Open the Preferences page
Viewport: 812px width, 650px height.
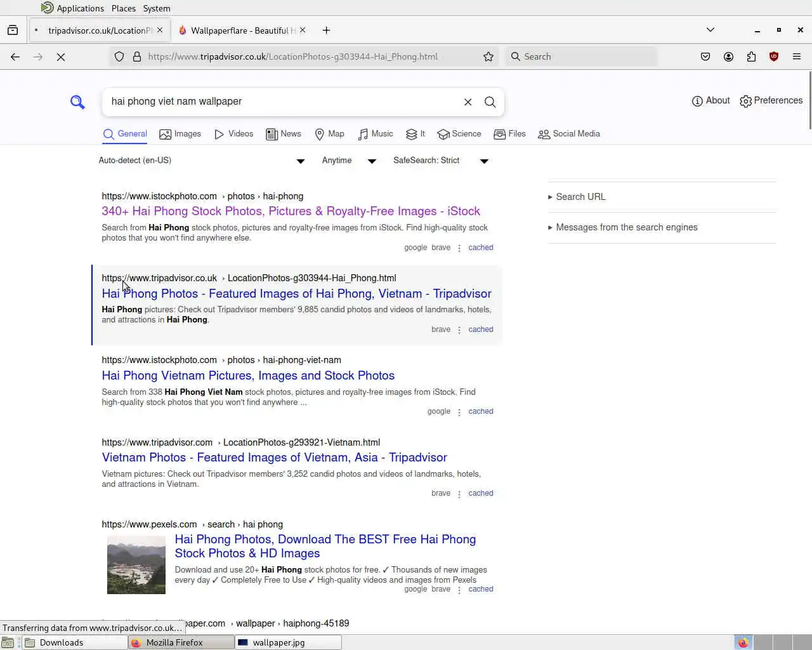[x=771, y=101]
